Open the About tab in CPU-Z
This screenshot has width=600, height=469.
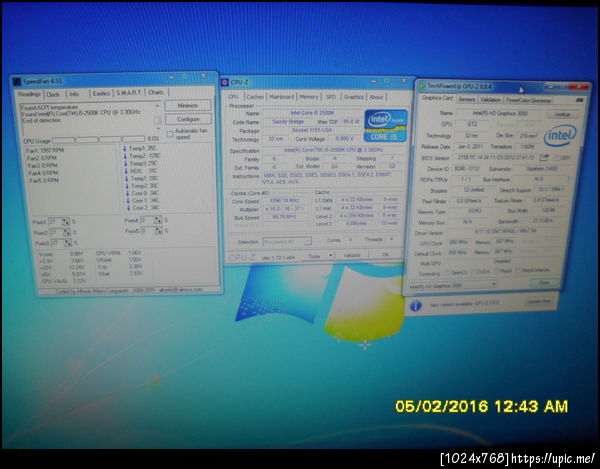pyautogui.click(x=376, y=97)
